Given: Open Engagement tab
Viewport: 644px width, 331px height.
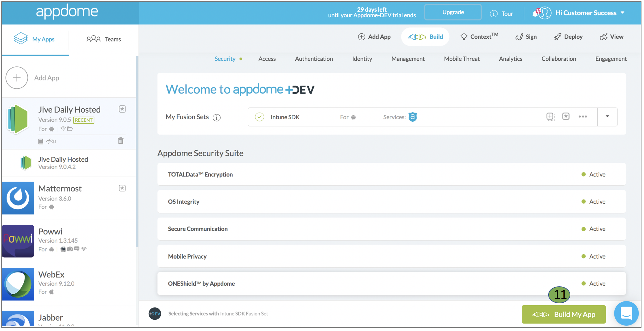Looking at the screenshot, I should (x=611, y=59).
